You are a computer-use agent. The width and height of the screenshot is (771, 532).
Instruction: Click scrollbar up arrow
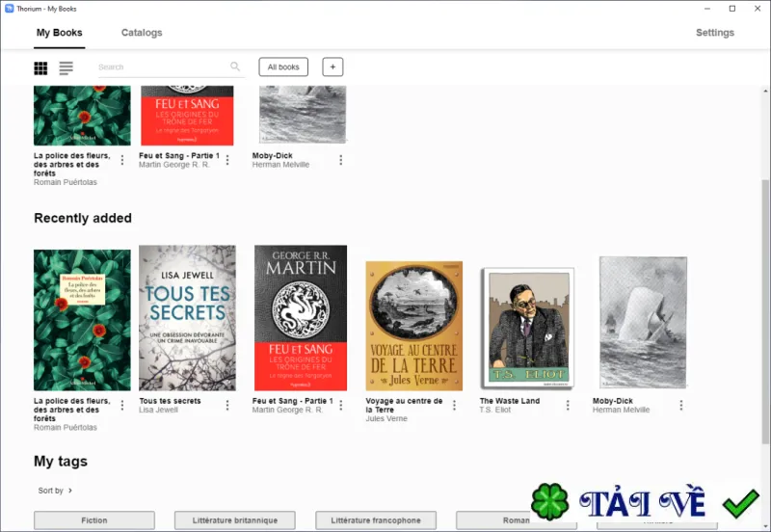tap(765, 91)
